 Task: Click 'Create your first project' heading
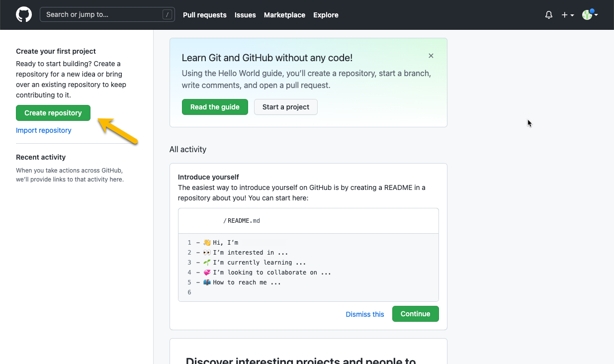click(56, 51)
